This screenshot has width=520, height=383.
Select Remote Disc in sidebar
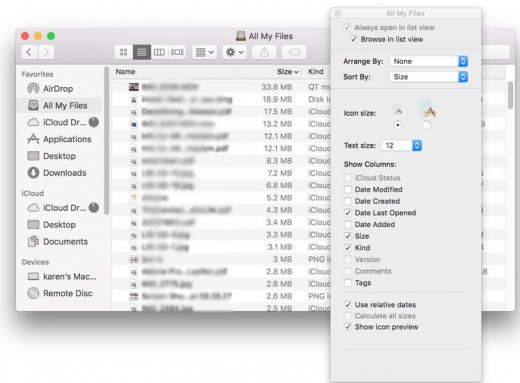(58, 293)
